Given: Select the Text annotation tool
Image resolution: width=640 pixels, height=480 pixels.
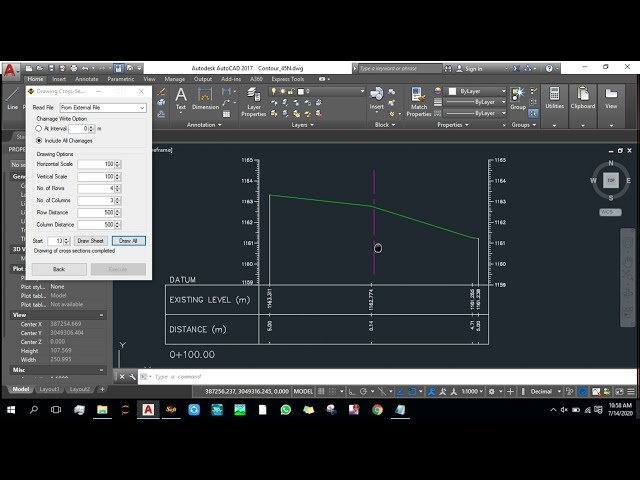Looking at the screenshot, I should click(x=181, y=99).
